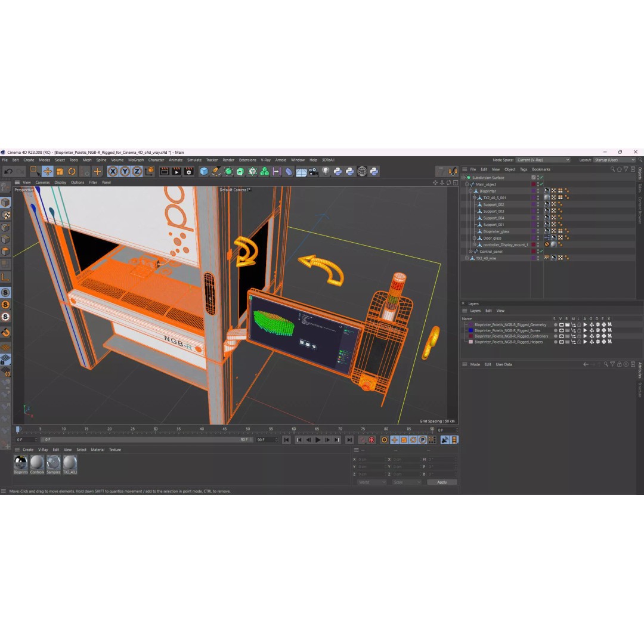Click blue color swatch of Rigged_Bones layer

[470, 330]
